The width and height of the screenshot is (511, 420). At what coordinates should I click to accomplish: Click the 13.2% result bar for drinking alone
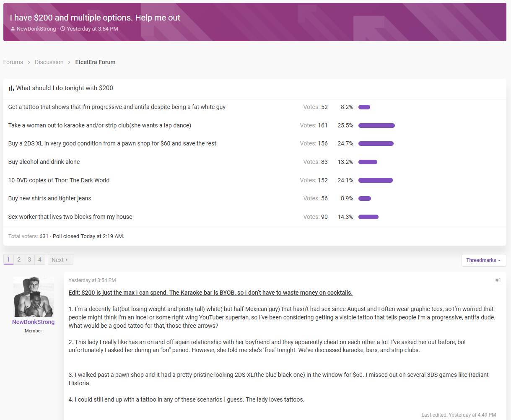368,162
